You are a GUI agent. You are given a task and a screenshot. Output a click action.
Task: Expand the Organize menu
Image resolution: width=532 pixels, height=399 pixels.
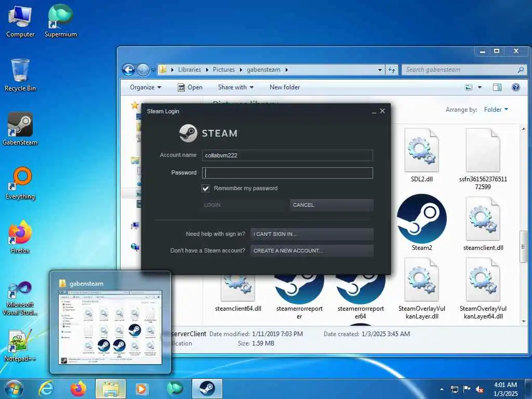point(145,87)
